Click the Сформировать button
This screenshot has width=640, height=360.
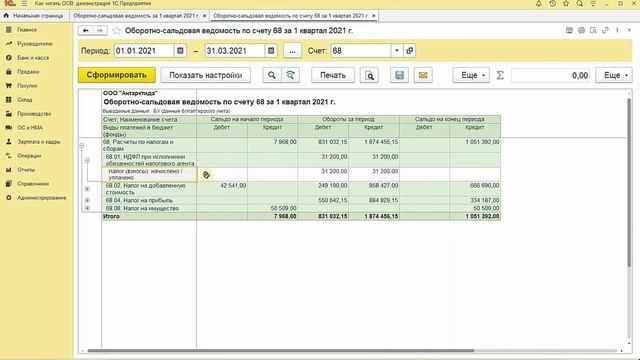click(117, 75)
